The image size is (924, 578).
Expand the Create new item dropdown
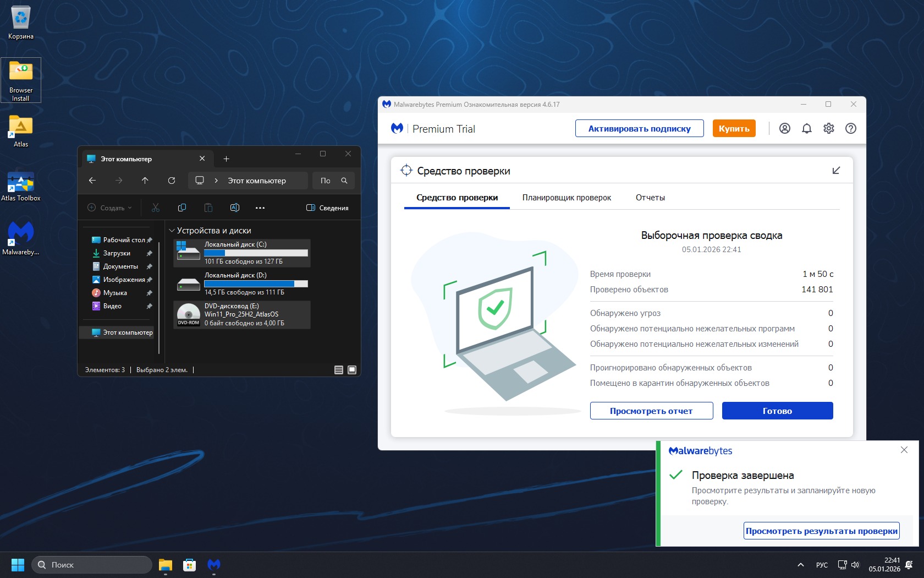[x=110, y=208]
